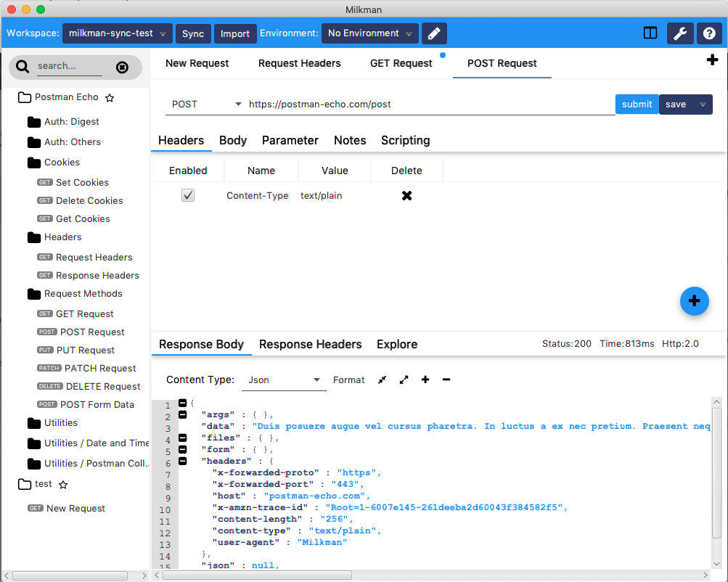Open Utilities / Postman Coll.. folder

coord(88,464)
